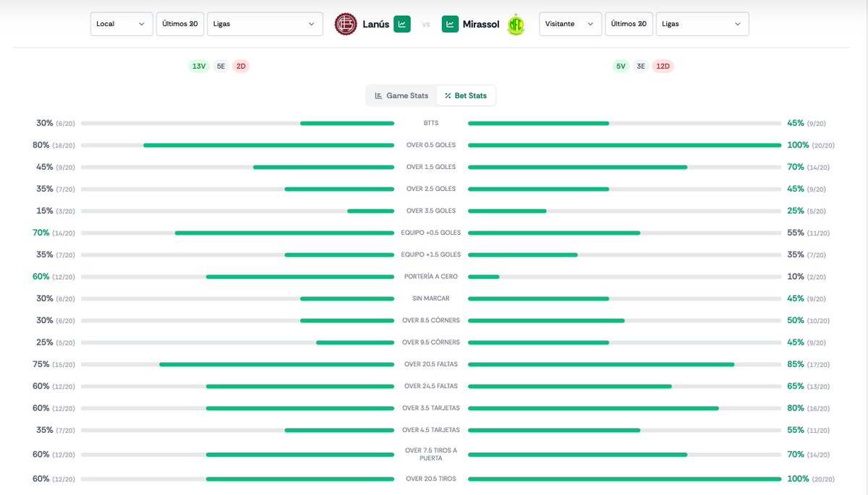Open the Visitante venue dropdown
Image resolution: width=868 pixels, height=495 pixels.
pyautogui.click(x=570, y=24)
